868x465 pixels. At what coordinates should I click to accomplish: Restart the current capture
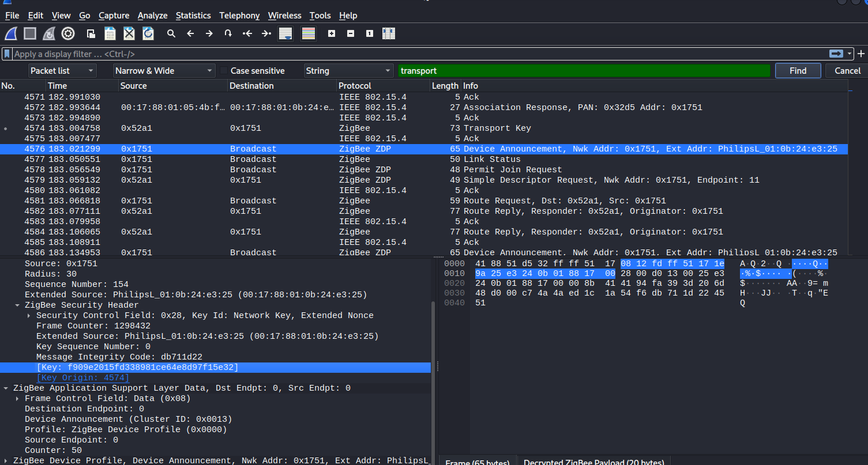pyautogui.click(x=49, y=33)
